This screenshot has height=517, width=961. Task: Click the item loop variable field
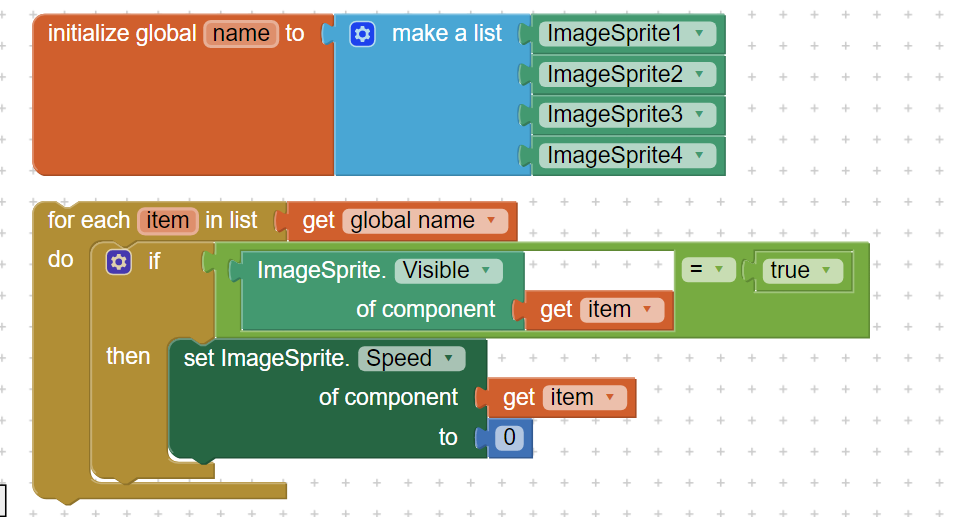coord(168,221)
